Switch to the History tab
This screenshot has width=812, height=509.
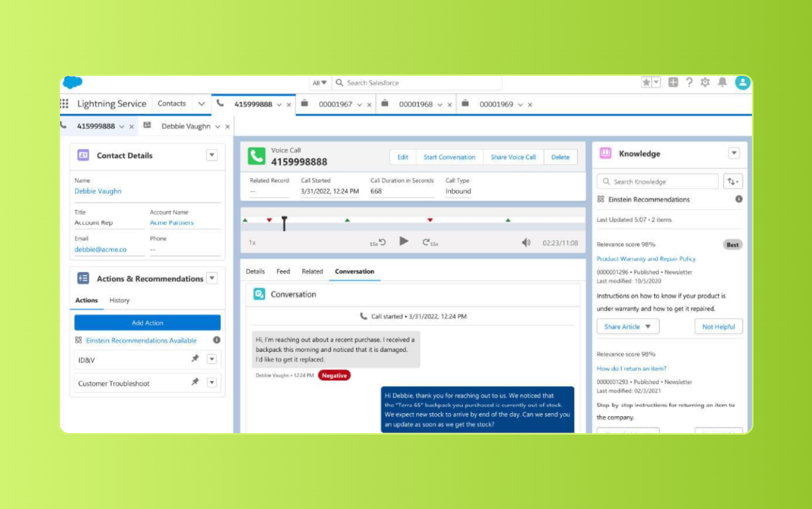pos(120,300)
